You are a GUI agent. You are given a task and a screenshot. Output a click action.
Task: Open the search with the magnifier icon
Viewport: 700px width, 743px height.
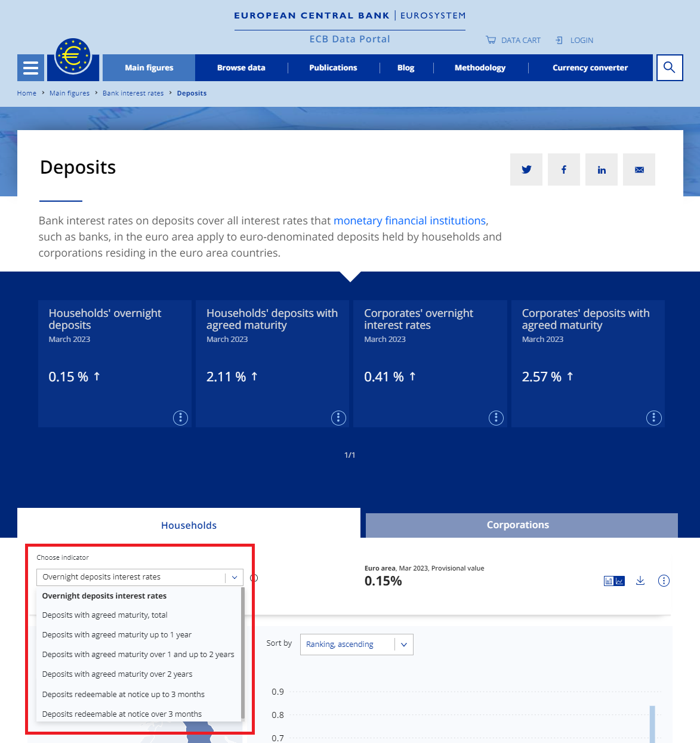[x=669, y=67]
